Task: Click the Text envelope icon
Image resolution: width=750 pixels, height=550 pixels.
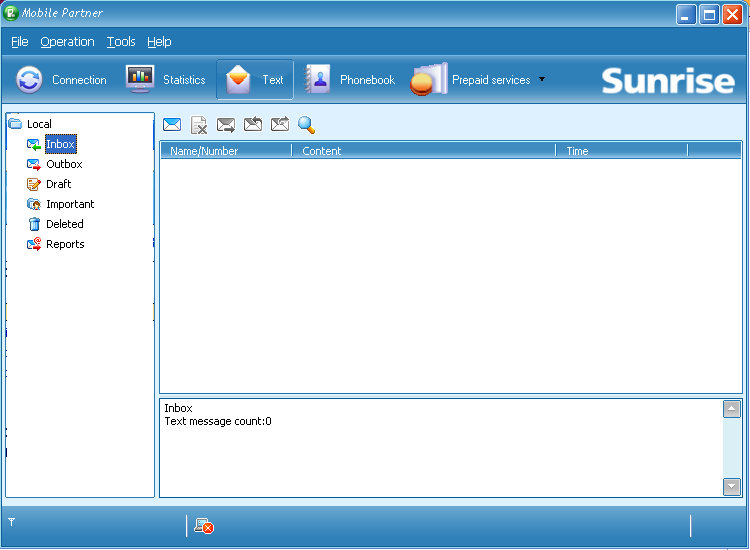Action: point(238,79)
